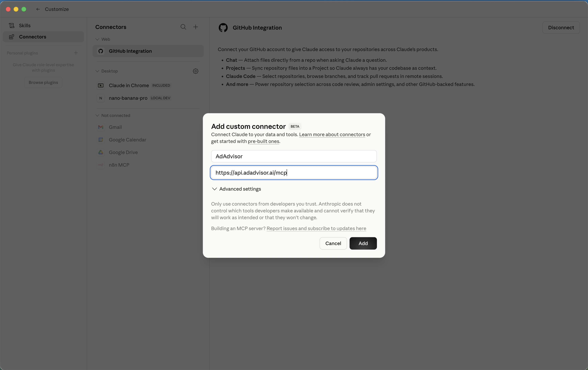The height and width of the screenshot is (370, 588).
Task: Click the plus icon in Connectors header
Action: tap(196, 27)
